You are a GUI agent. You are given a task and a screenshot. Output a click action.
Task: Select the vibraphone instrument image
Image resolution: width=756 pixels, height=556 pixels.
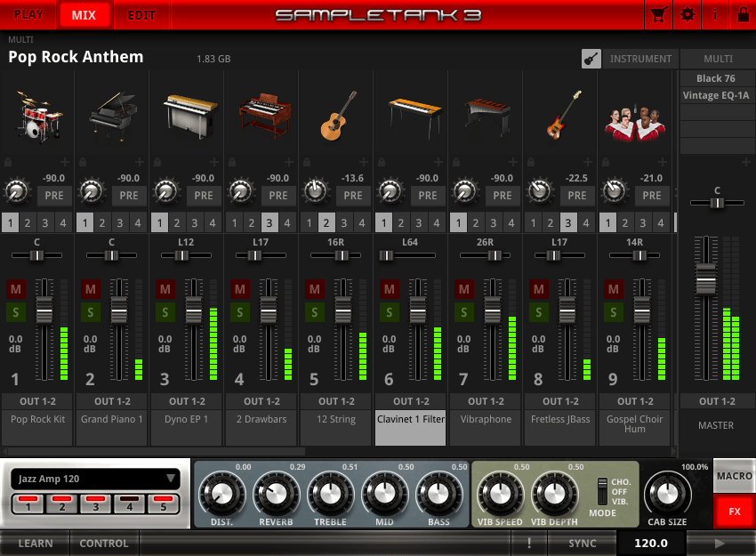tap(488, 117)
